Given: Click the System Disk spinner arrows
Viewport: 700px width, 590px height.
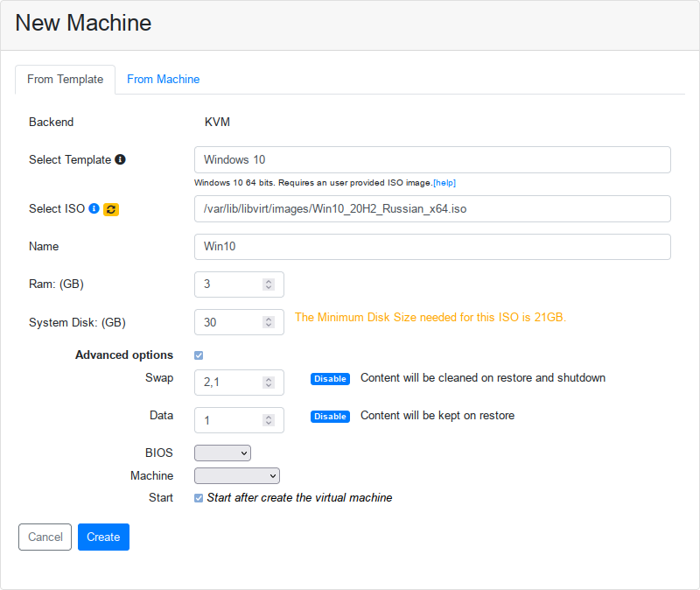Looking at the screenshot, I should coord(269,322).
